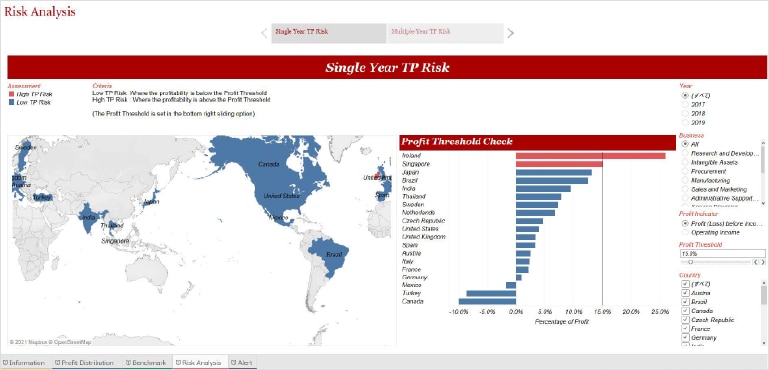Select the All business radio button
Screen dimensions: 769x370
pos(685,144)
